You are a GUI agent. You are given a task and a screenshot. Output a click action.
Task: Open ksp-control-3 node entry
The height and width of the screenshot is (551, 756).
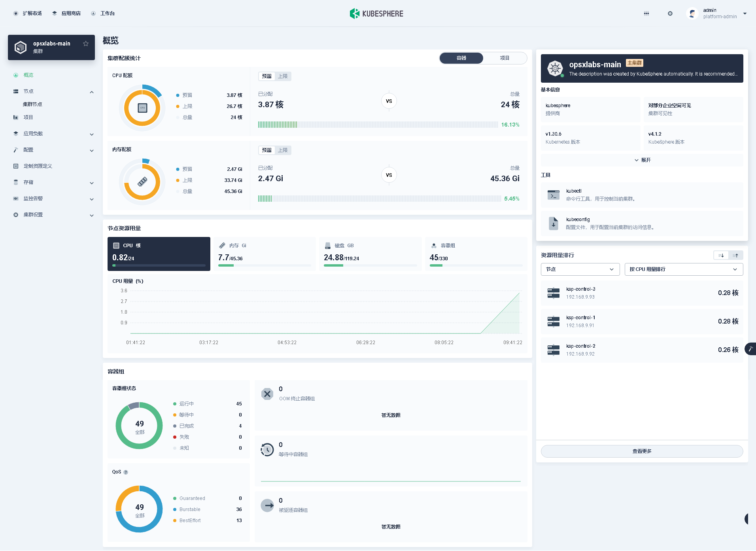[642, 293]
